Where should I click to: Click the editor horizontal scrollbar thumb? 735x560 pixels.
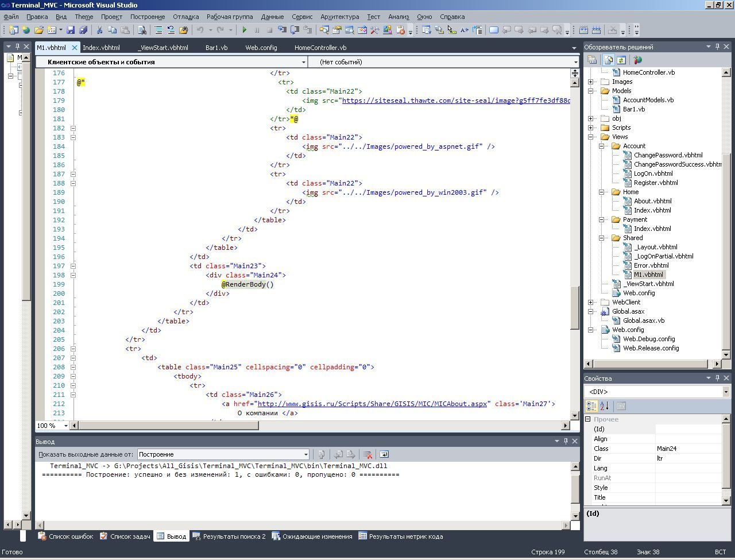[168, 426]
